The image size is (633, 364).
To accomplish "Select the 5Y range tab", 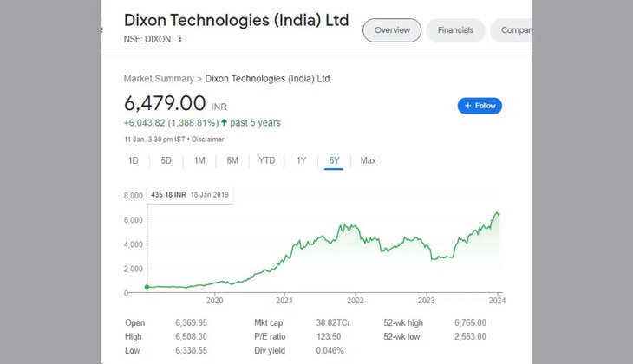I will click(x=335, y=160).
